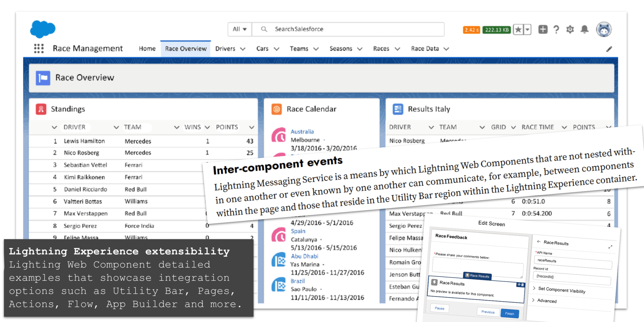Click the Standings card icon
The width and height of the screenshot is (644, 322).
(x=41, y=109)
